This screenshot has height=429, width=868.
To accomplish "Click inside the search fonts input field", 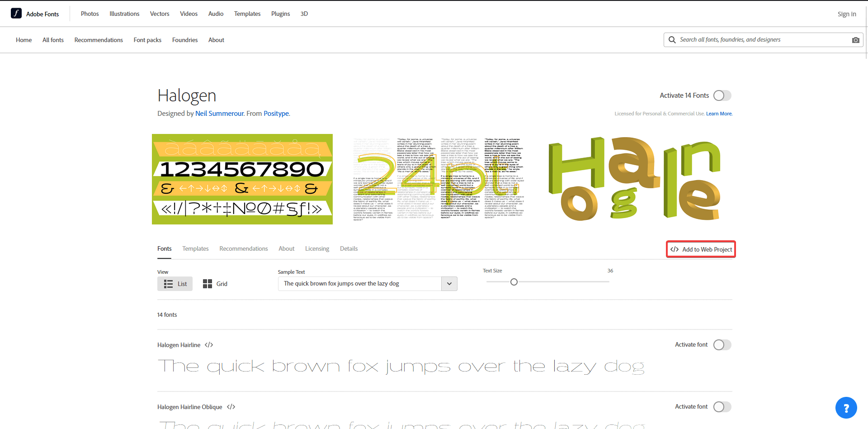I will 746,40.
